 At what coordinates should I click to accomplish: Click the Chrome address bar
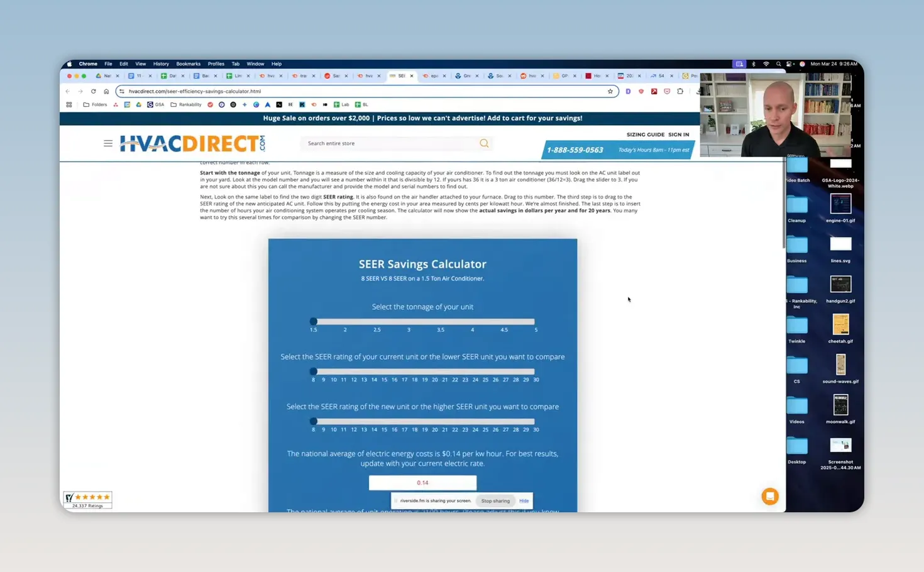(366, 91)
